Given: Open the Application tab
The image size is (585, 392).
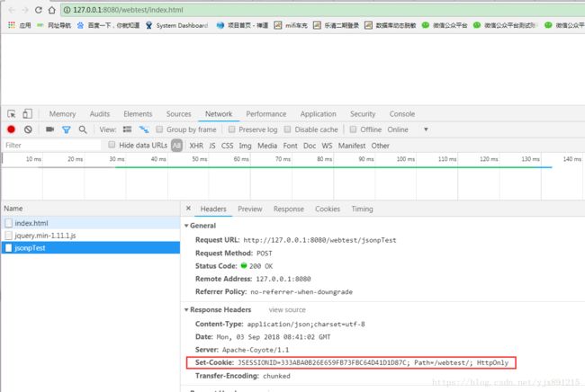Looking at the screenshot, I should (319, 114).
